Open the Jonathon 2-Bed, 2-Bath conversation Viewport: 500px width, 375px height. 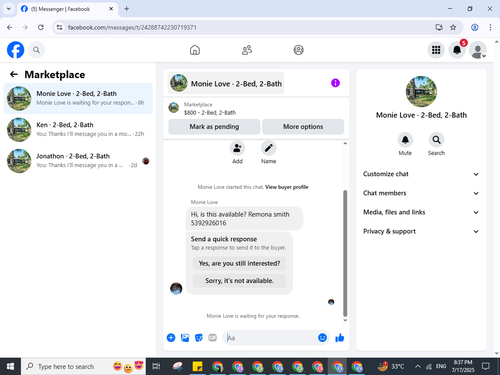[78, 161]
